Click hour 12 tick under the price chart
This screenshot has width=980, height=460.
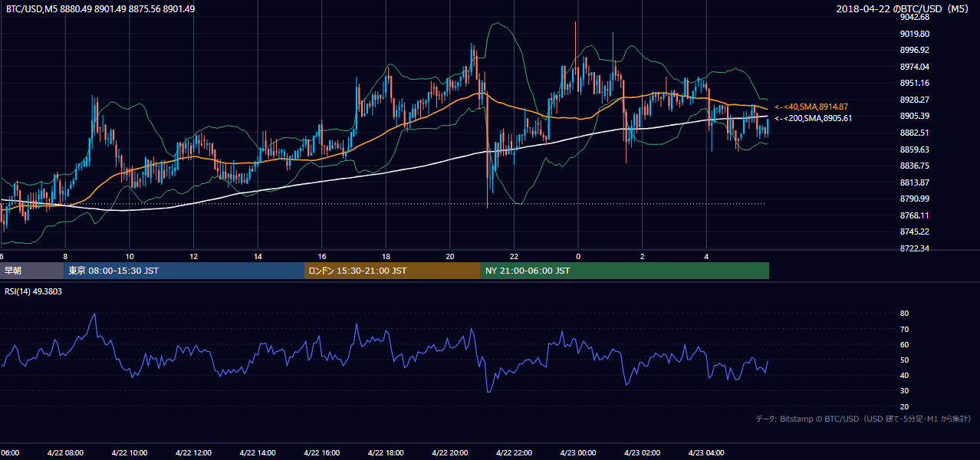click(193, 257)
